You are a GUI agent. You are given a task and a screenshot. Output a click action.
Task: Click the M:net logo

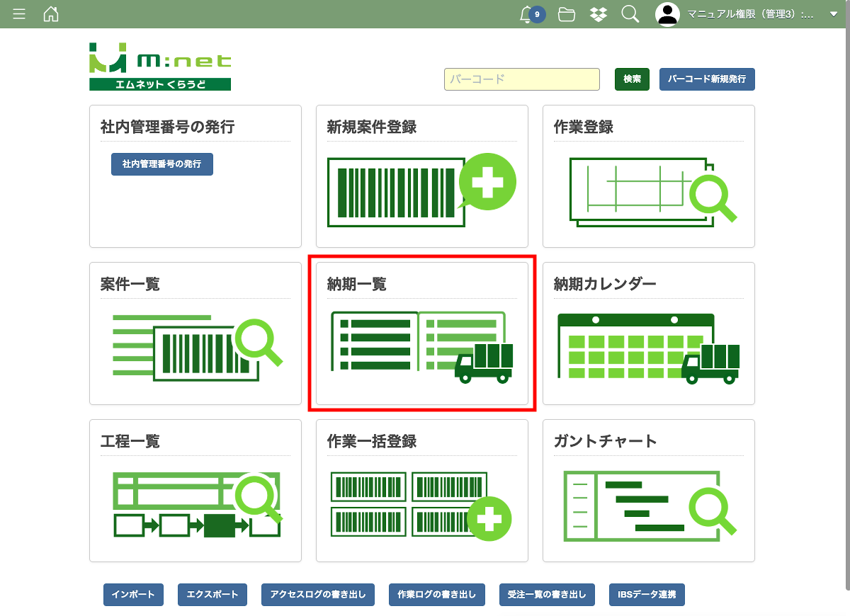pyautogui.click(x=160, y=67)
